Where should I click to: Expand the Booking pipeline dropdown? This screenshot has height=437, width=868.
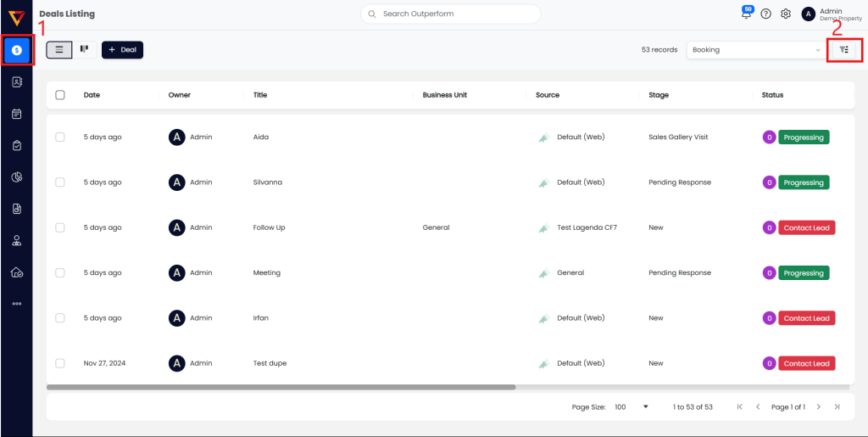755,50
